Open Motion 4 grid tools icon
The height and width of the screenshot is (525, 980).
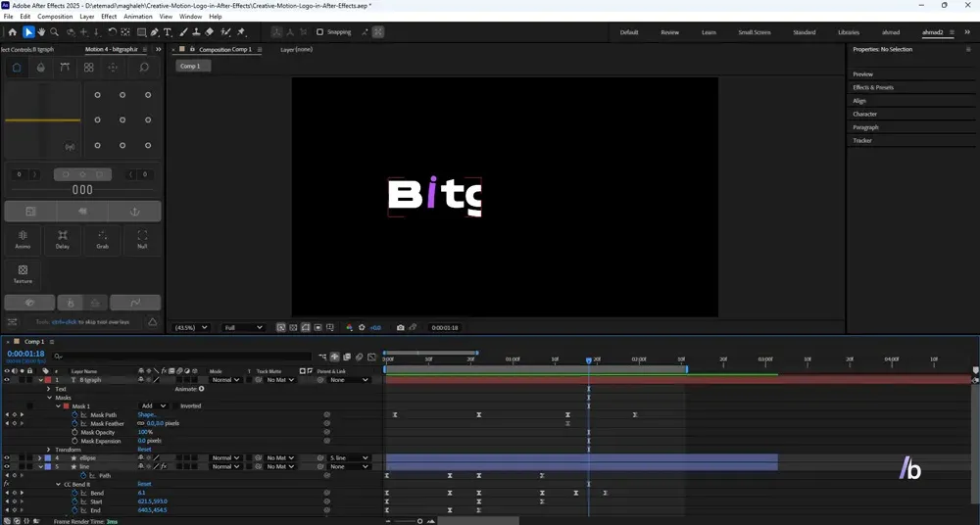(x=89, y=68)
